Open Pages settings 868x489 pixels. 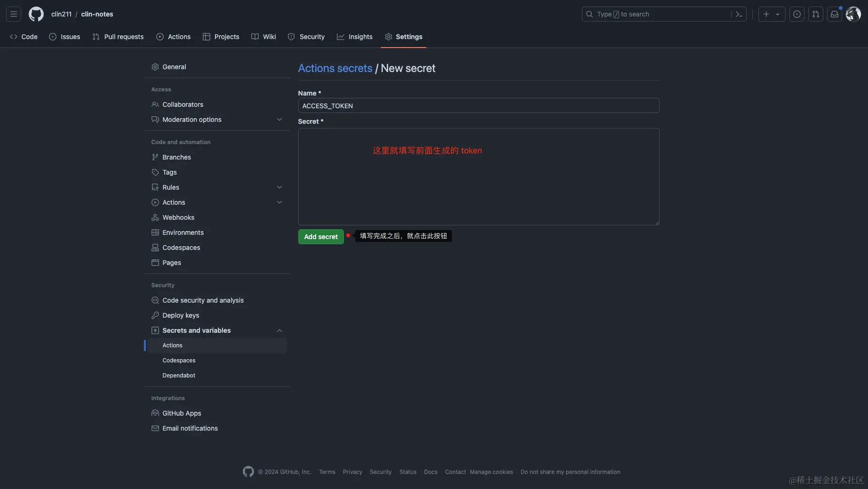[x=217, y=263]
